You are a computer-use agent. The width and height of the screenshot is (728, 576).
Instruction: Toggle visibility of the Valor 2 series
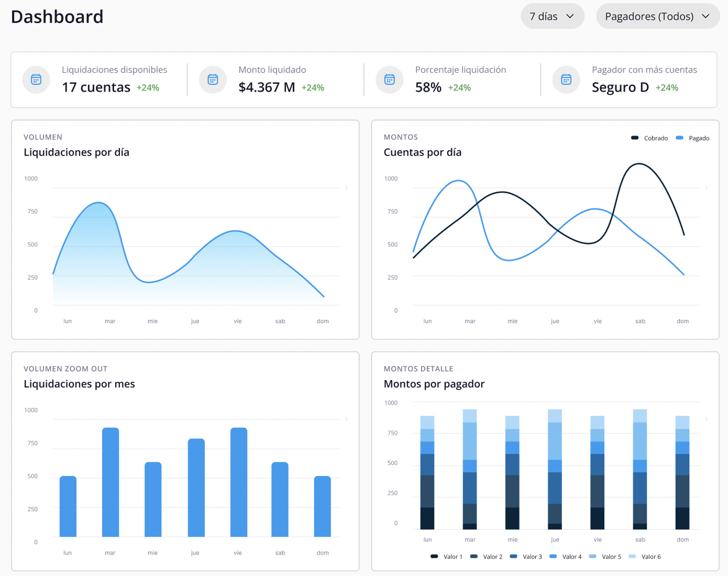pos(474,556)
